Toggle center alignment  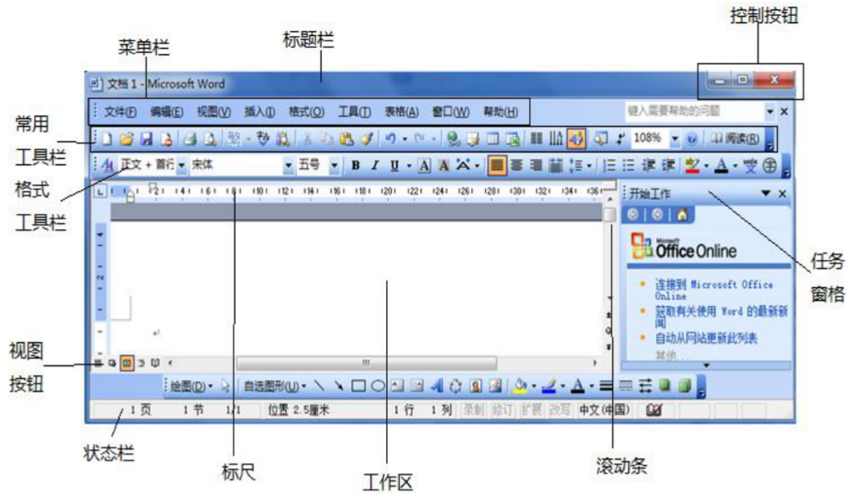pos(516,165)
